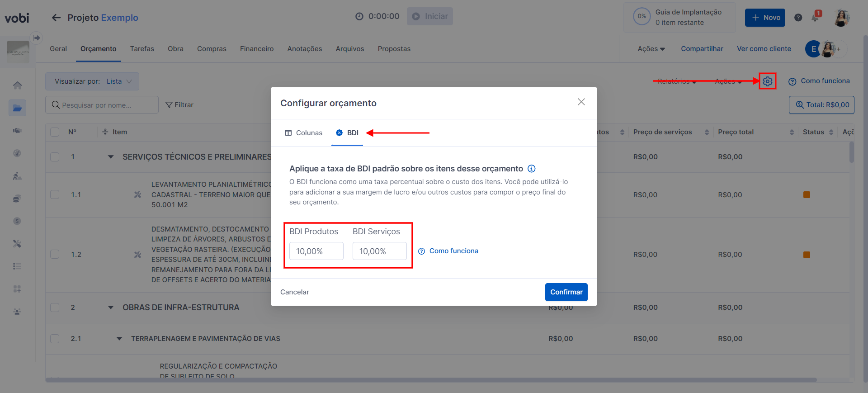Select the BDI tab in the dialog

point(347,133)
